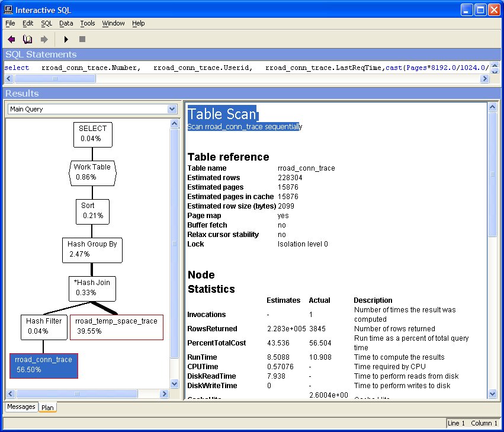Click the down arrow on the plan diagram scrollbar

tap(175, 383)
